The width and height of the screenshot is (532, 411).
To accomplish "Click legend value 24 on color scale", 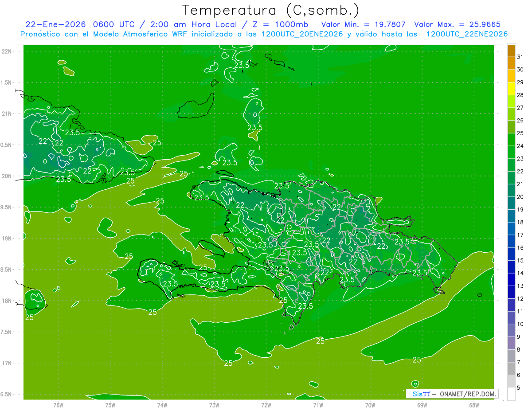I will point(520,146).
